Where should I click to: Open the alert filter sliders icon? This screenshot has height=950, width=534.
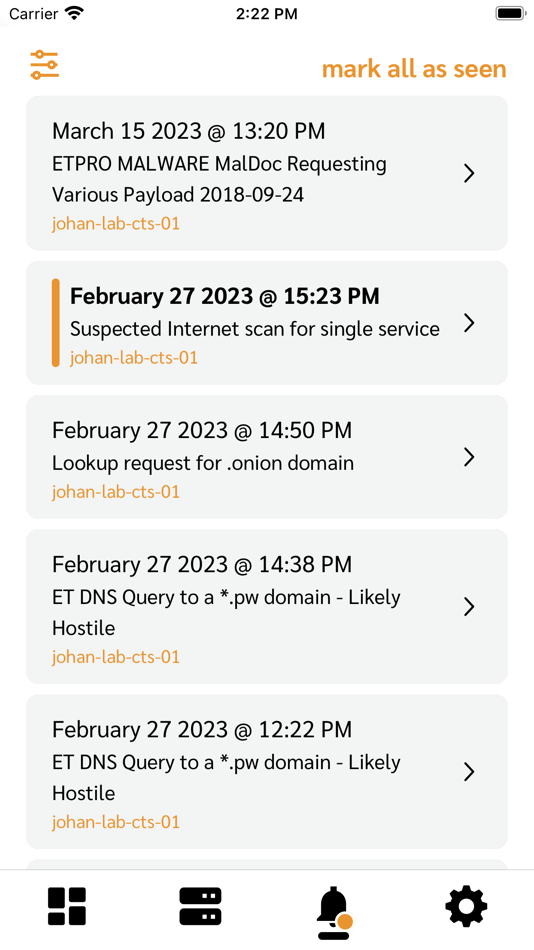pos(45,65)
